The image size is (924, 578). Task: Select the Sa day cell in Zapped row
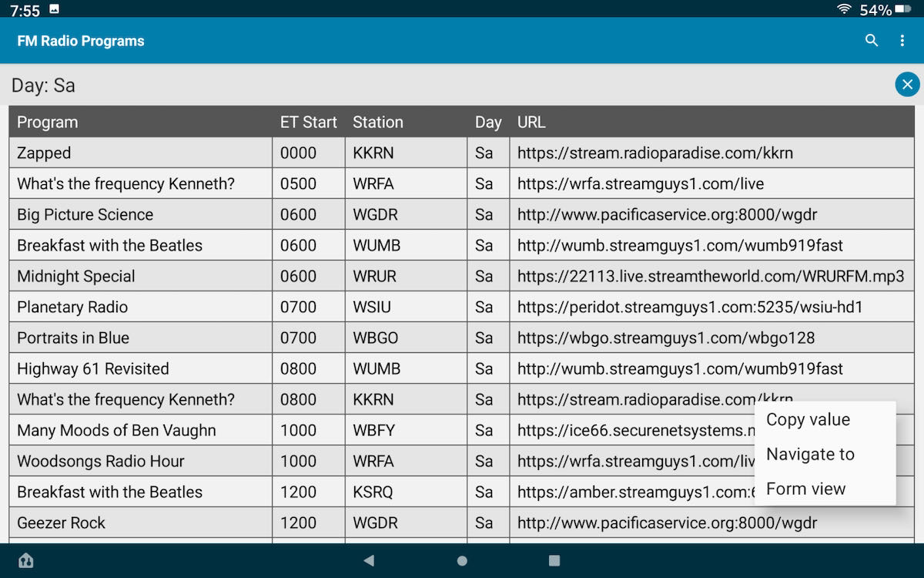[x=488, y=153]
